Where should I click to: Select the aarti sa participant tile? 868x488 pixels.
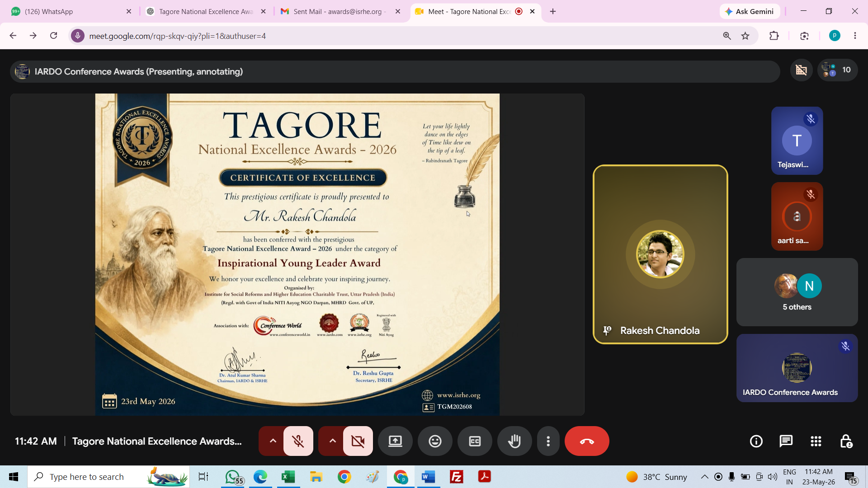tap(797, 216)
